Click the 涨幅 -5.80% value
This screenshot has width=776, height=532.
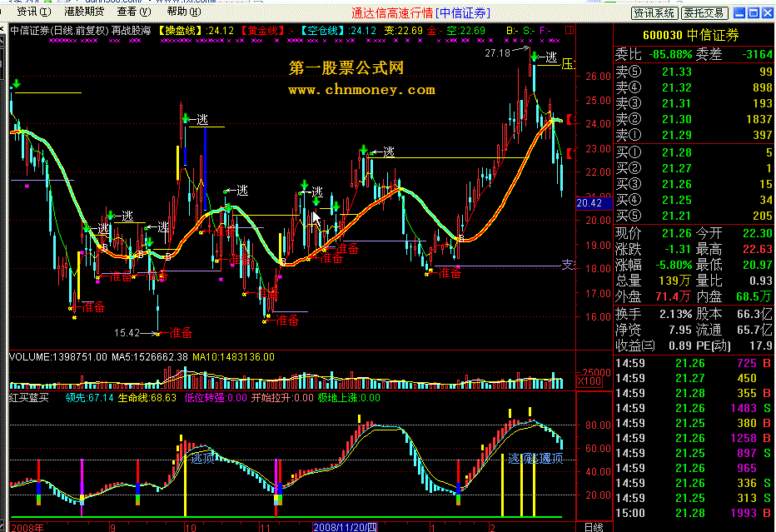(x=674, y=265)
